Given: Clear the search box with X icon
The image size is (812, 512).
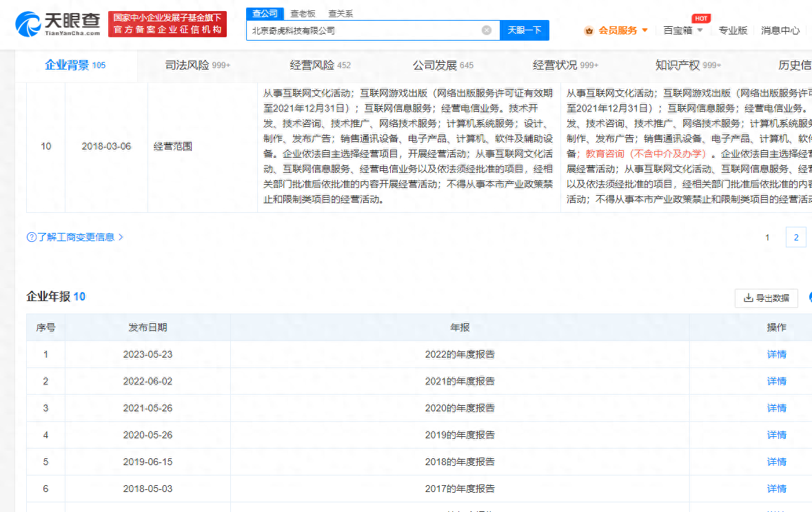Looking at the screenshot, I should pyautogui.click(x=486, y=30).
